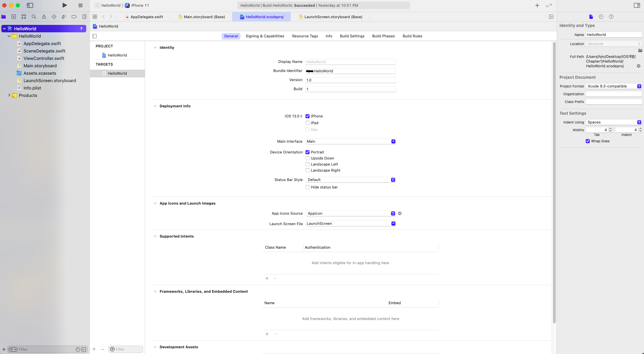Select the HelloWorld project under PROJECT

(x=117, y=55)
